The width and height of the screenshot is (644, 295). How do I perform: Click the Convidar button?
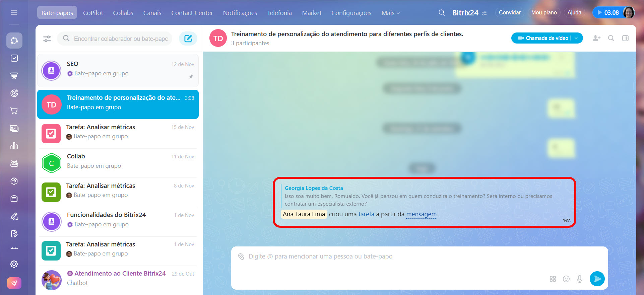(509, 13)
